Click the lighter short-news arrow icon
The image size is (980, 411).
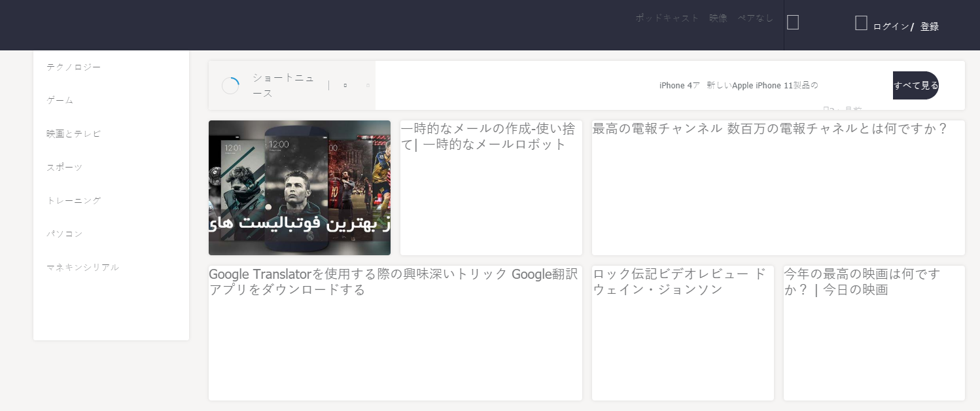pos(368,85)
